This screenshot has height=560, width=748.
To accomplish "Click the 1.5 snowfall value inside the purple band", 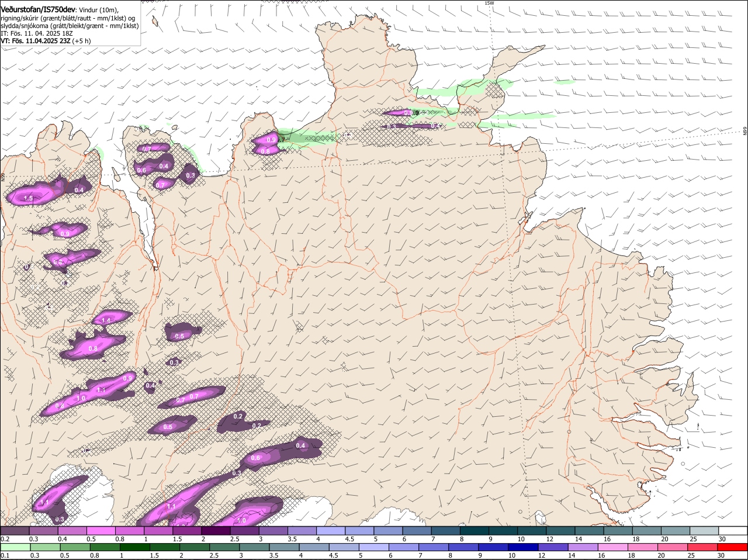I will tap(28, 199).
